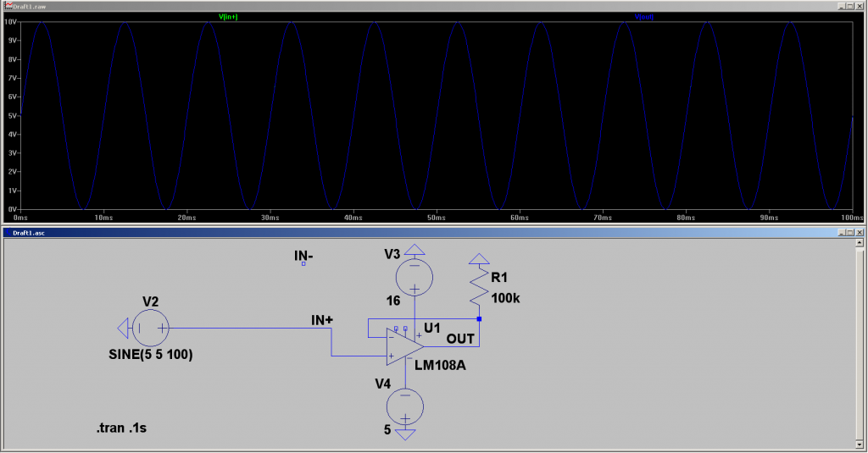Click the green V(in+) trace label

229,16
